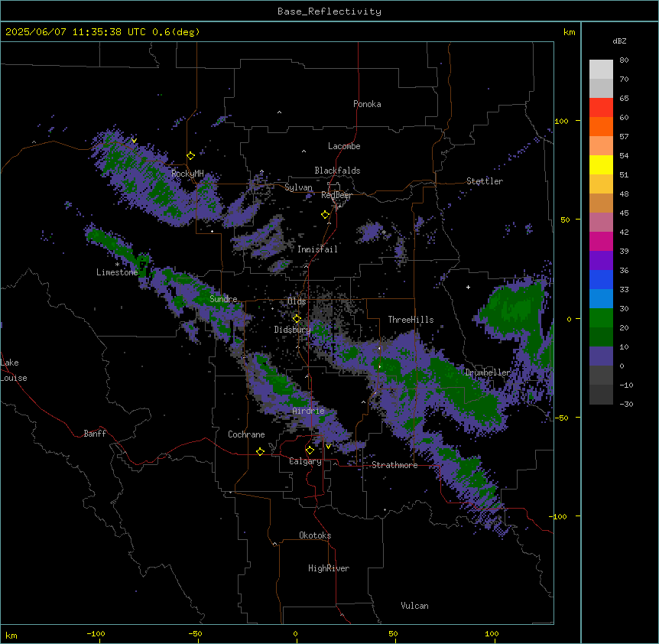659x644 pixels.
Task: Click the yellow diamond marker above Calgary
Action: pos(310,450)
